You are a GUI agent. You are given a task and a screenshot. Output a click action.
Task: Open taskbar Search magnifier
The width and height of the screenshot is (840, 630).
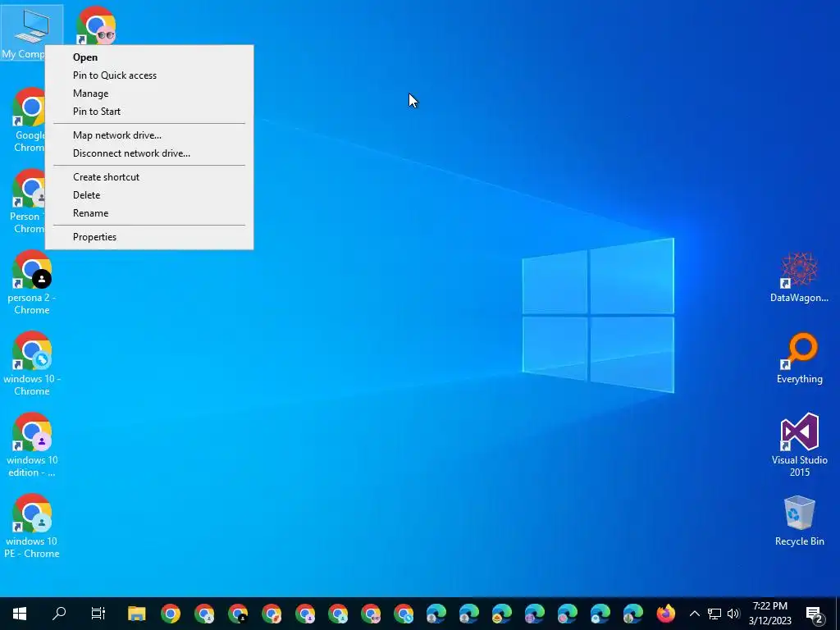59,614
